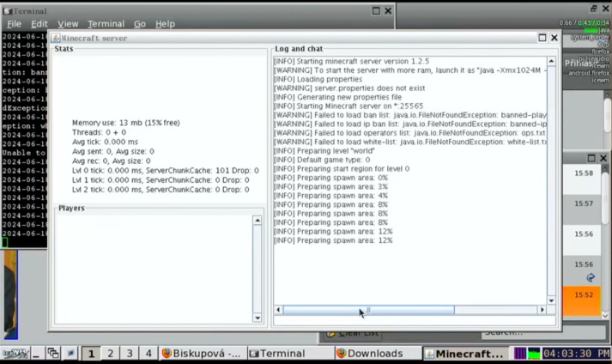Viewport: 612px width, 364px height.
Task: Maximize the Terminal window
Action: tap(376, 11)
